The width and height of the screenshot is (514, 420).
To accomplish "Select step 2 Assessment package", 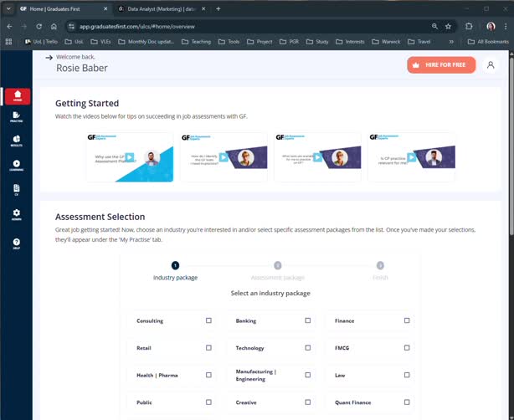I will pos(278,271).
